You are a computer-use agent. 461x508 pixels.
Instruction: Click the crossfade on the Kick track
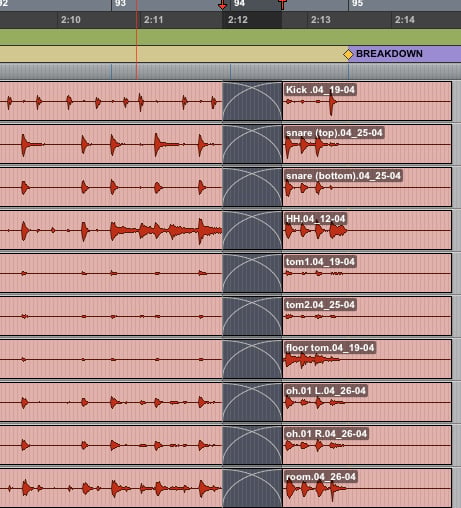click(252, 101)
